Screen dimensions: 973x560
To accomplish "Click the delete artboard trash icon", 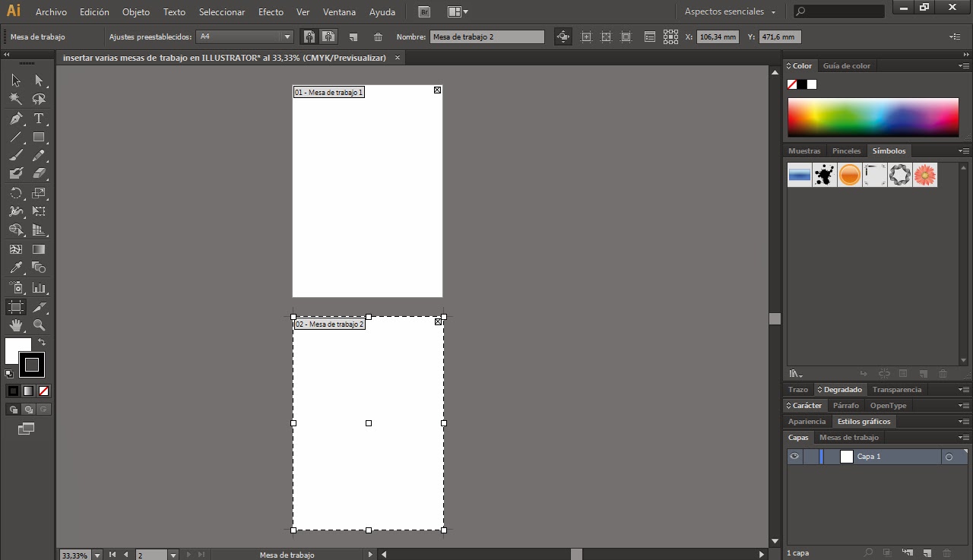I will pyautogui.click(x=379, y=36).
